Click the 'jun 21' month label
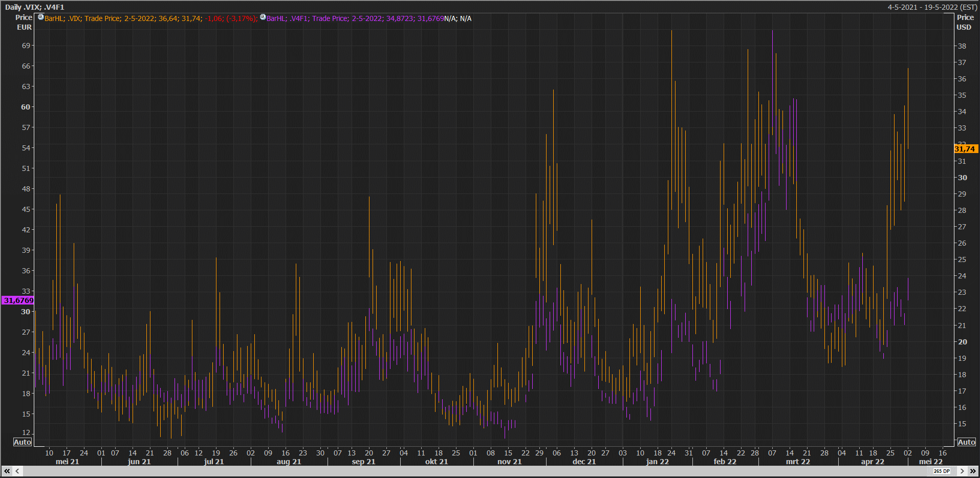The image size is (980, 478). (x=139, y=462)
